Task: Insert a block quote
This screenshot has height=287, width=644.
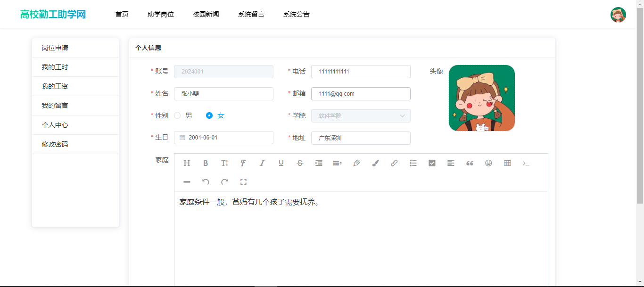Action: click(x=470, y=163)
